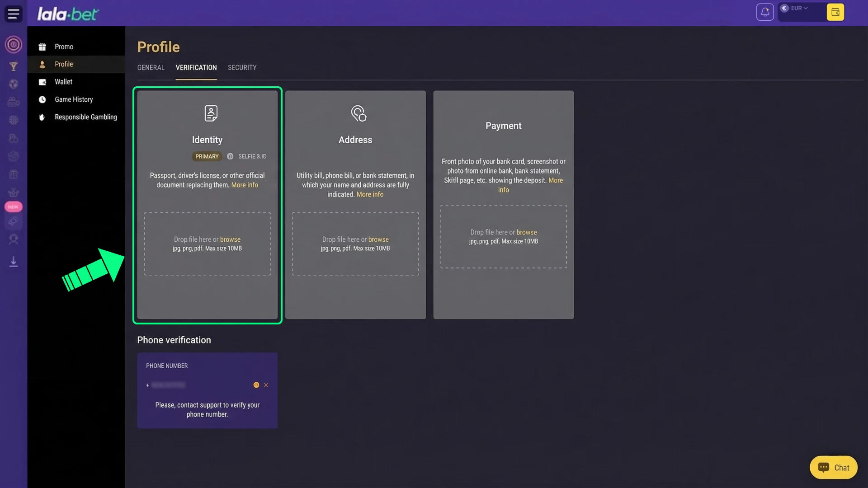Click the Identity card heading
Image resolution: width=868 pixels, height=488 pixels.
point(207,140)
